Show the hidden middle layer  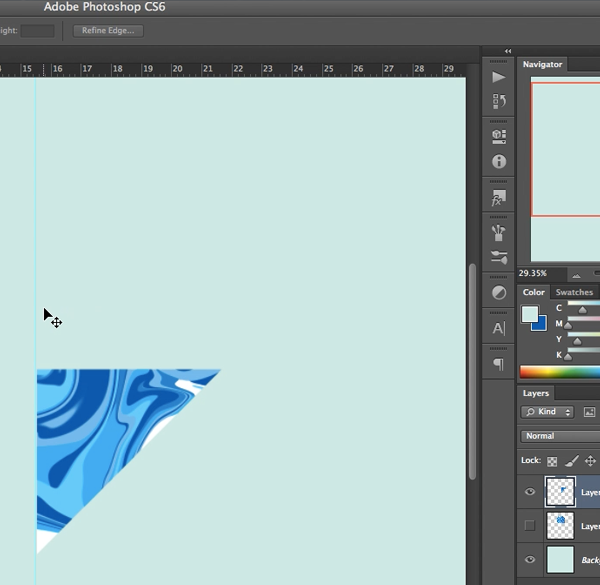(530, 525)
